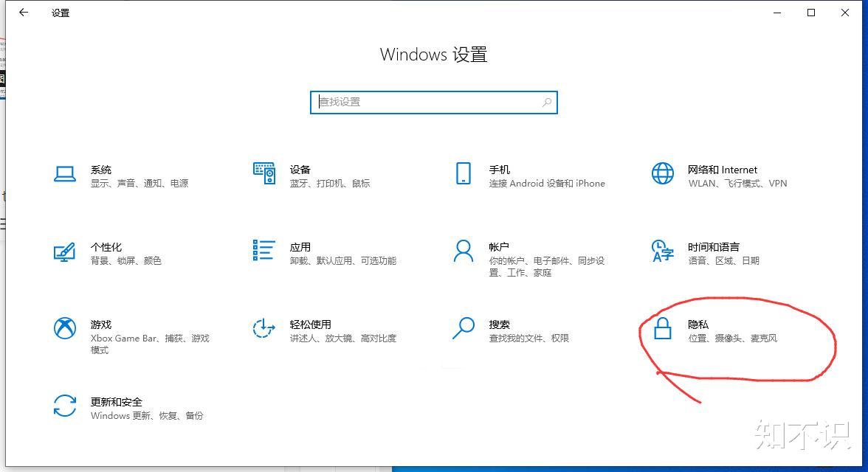
Task: Click the WLAN、飞行模式、VPN description
Action: tap(737, 183)
